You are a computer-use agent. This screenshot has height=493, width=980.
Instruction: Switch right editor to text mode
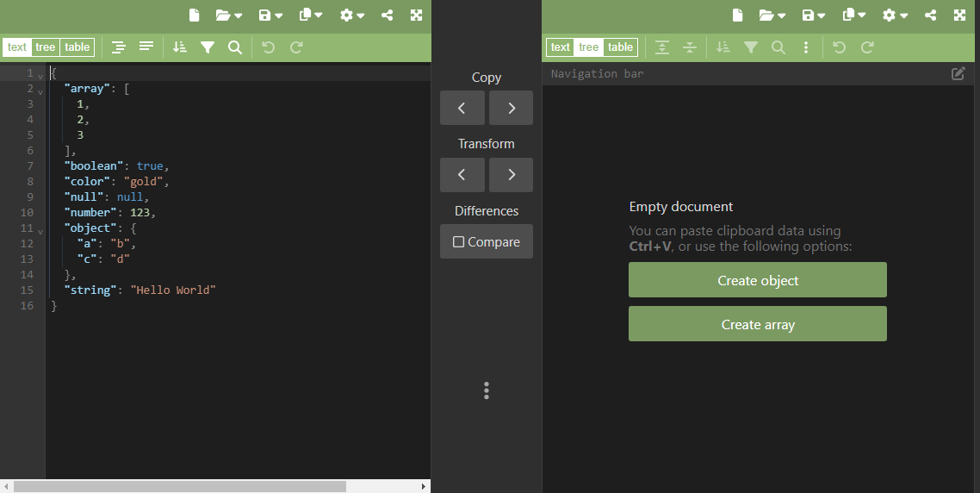(560, 47)
